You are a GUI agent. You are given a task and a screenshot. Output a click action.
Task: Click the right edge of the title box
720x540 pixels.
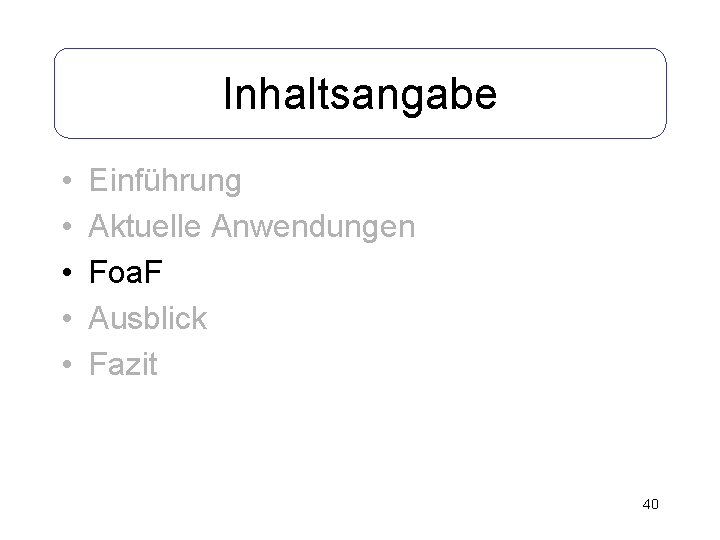(666, 93)
